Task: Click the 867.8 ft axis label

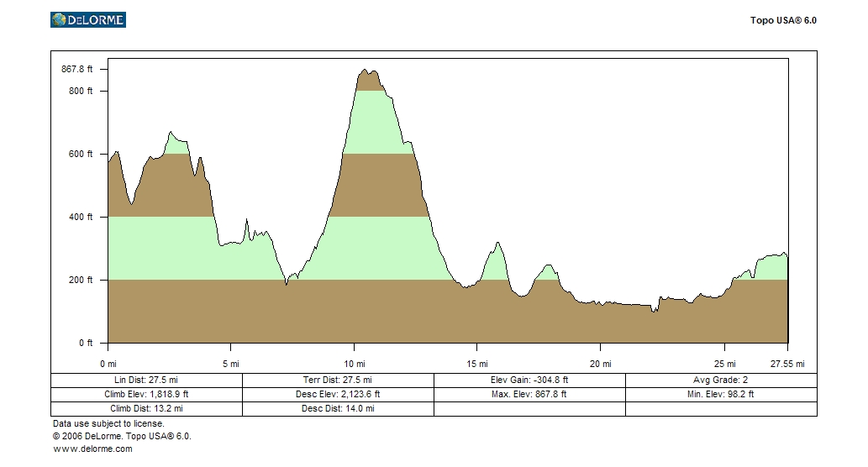Action: tap(77, 69)
